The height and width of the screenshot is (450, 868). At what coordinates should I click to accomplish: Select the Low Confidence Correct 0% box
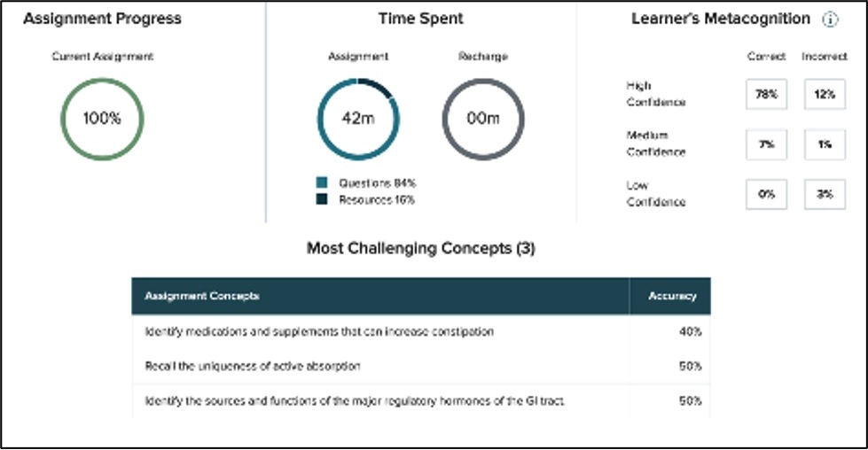(767, 194)
